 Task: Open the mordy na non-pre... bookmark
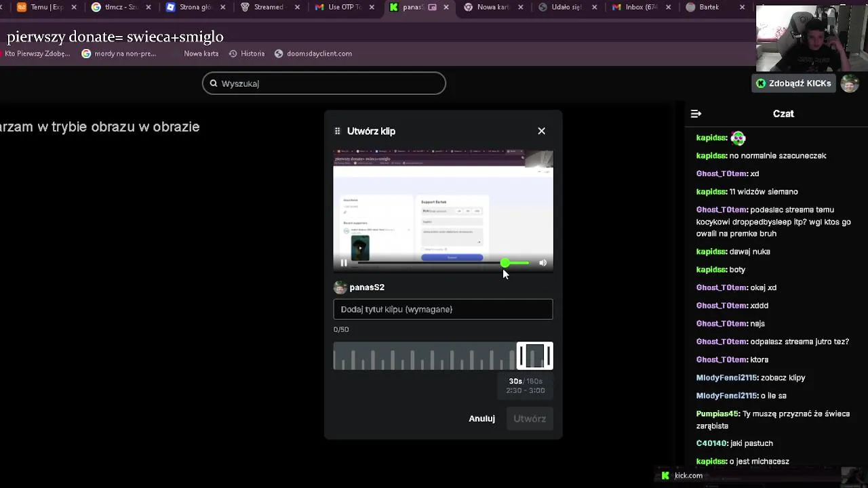point(119,54)
